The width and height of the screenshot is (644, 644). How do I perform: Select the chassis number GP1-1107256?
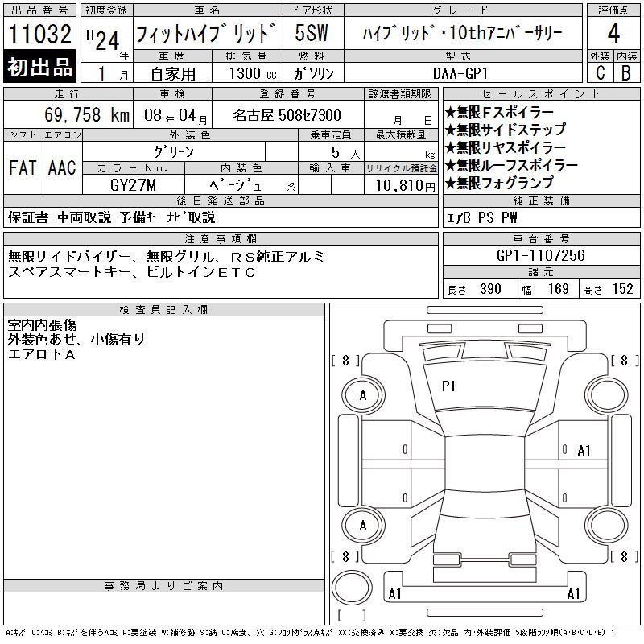point(540,255)
